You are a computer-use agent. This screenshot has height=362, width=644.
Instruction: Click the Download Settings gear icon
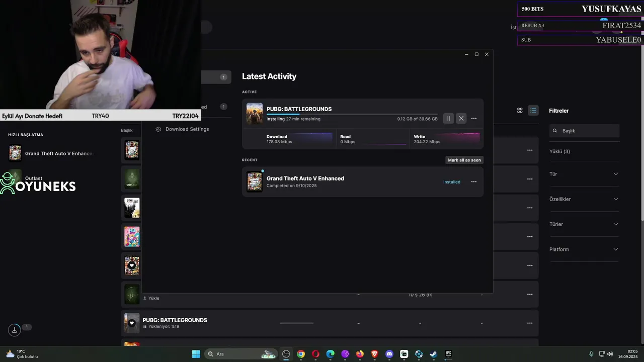[x=158, y=129]
